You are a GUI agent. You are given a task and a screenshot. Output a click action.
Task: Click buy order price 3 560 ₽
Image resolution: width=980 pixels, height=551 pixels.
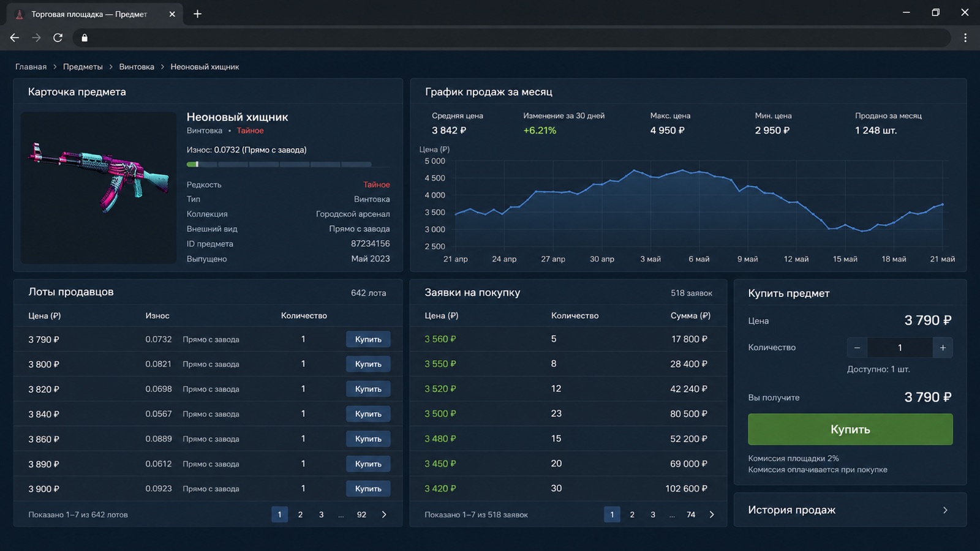pyautogui.click(x=440, y=339)
